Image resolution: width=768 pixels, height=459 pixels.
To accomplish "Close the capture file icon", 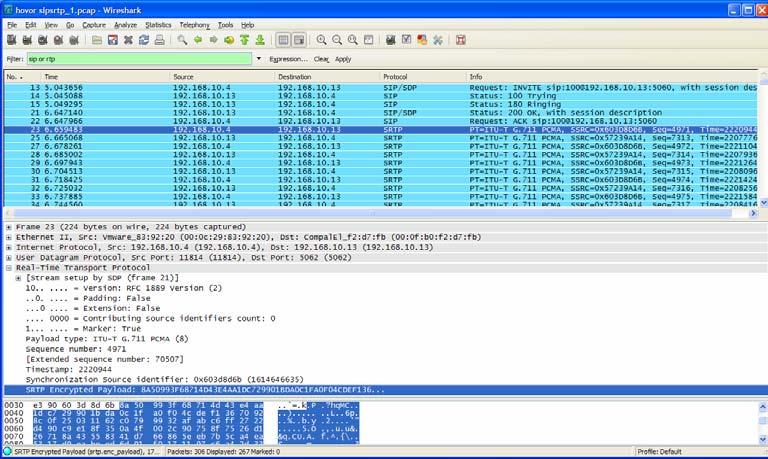I will tap(128, 40).
